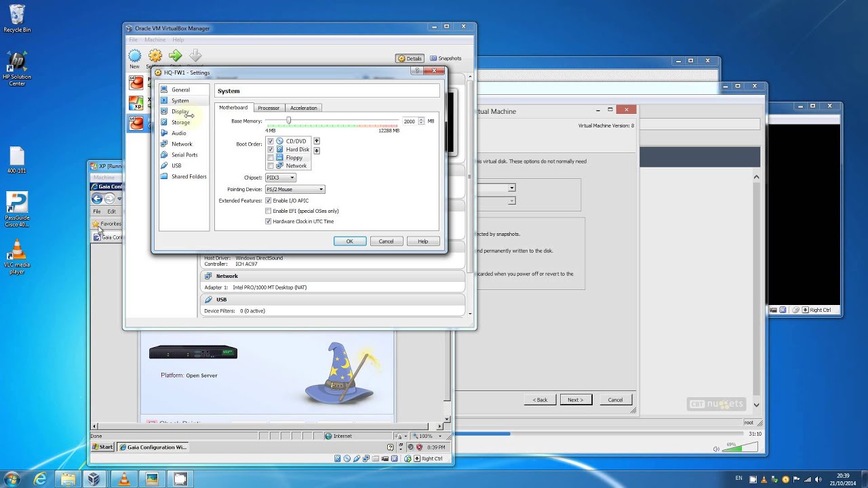Enable EFI (special OSes only) checkbox

pyautogui.click(x=269, y=211)
